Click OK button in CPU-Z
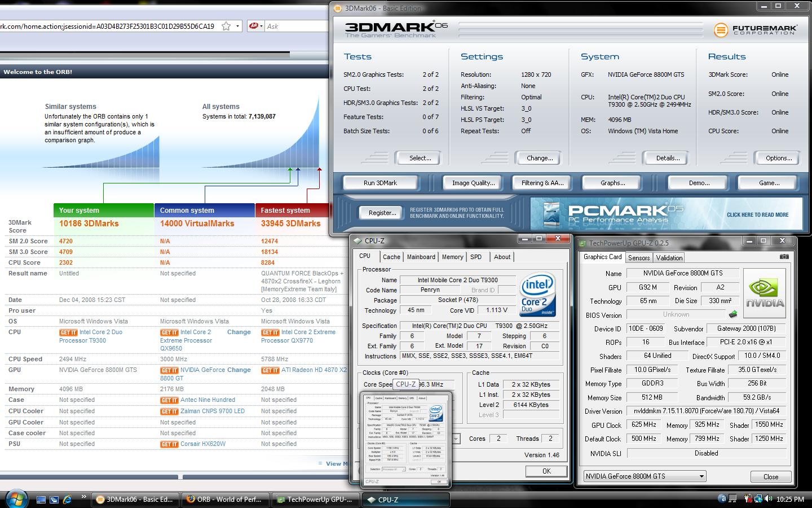812x508 pixels. click(546, 471)
